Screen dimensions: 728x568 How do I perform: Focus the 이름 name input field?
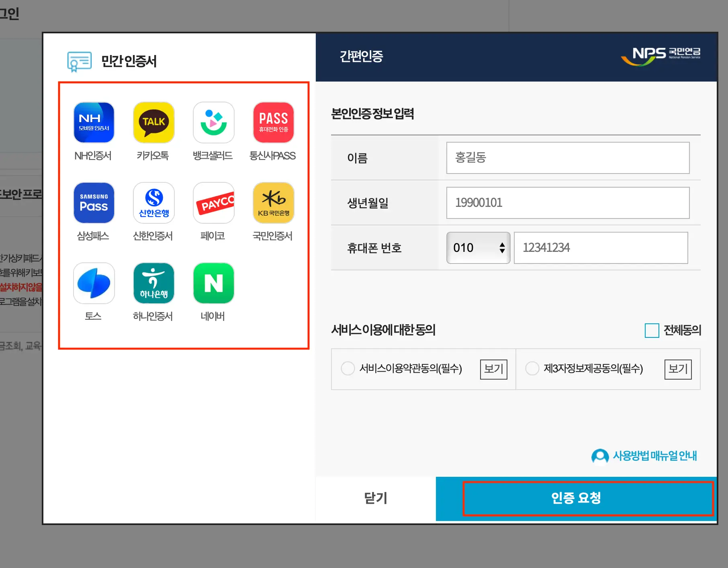tap(568, 158)
